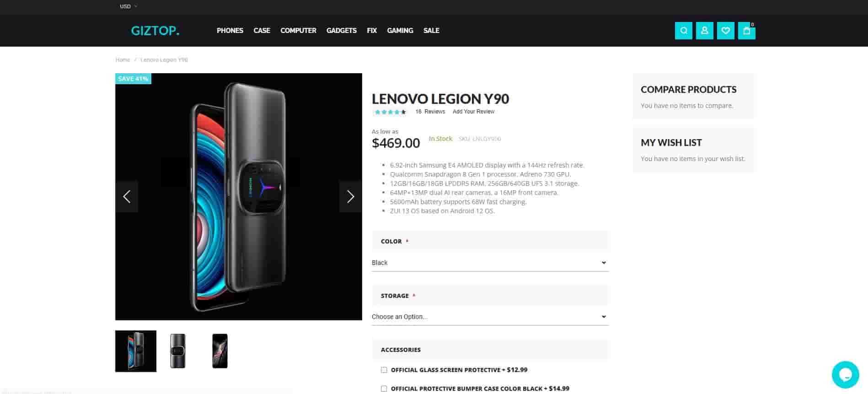The width and height of the screenshot is (868, 394).
Task: Go to Home breadcrumb link
Action: (123, 60)
